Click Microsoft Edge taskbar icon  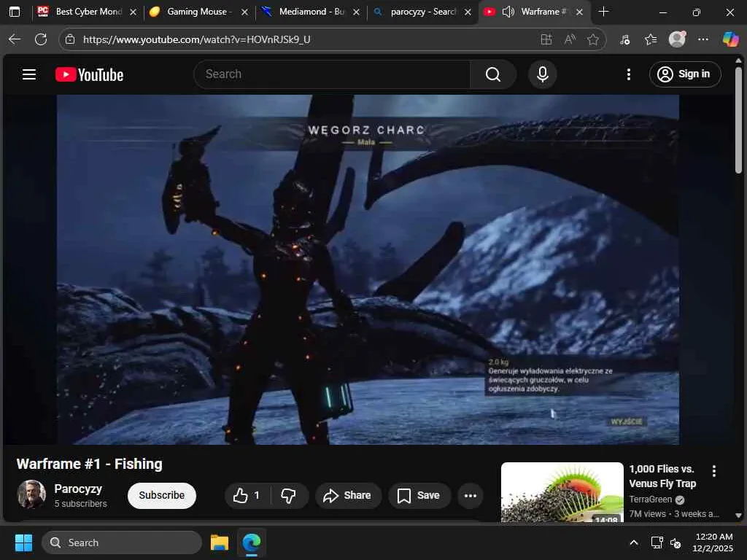(252, 542)
